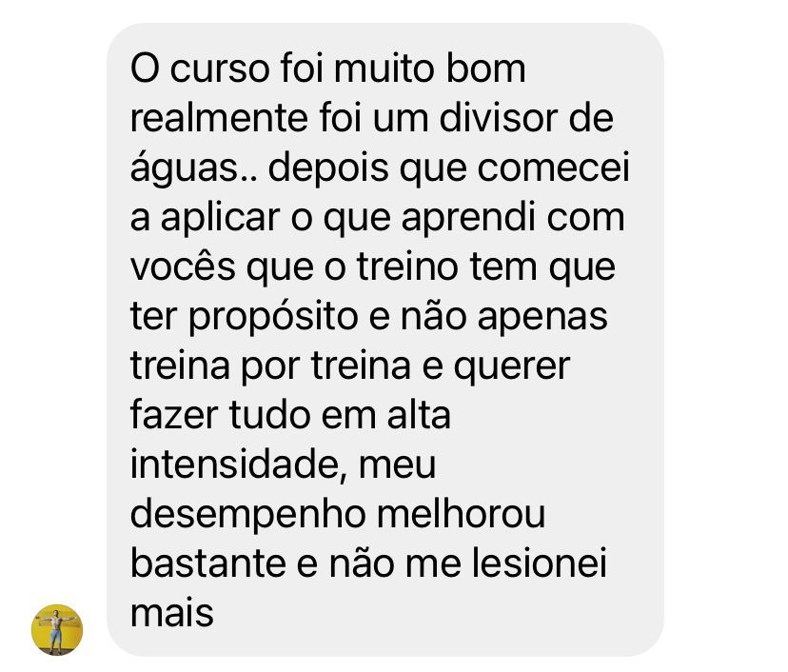Select the word "aplicar" in the text
Image resolution: width=788 pixels, height=672 pixels.
click(220, 219)
